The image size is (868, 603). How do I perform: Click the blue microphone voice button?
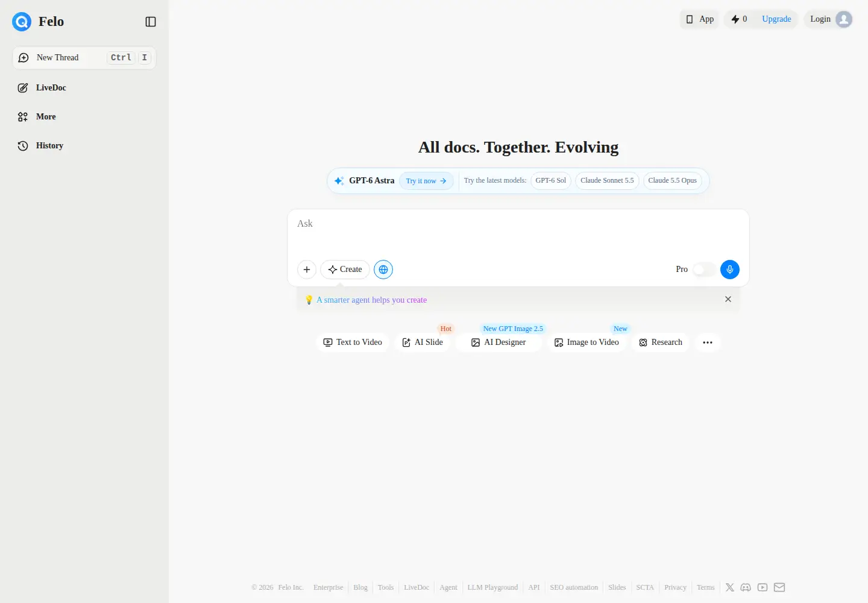pyautogui.click(x=730, y=270)
